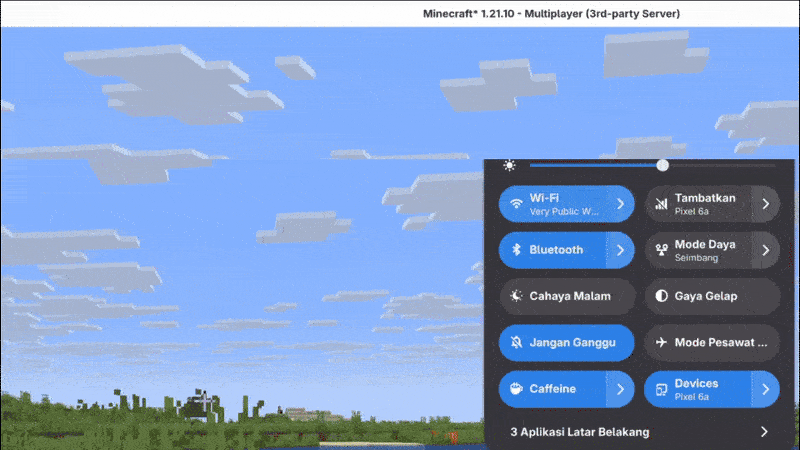Toggle the Caffeine tile
The width and height of the screenshot is (800, 450).
click(x=553, y=389)
